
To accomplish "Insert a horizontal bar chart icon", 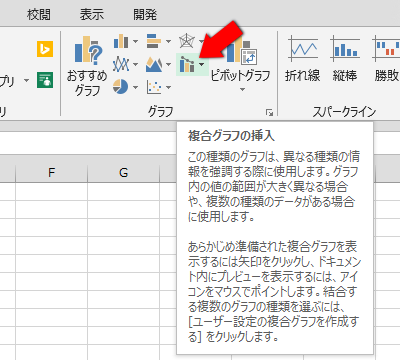I will (154, 41).
